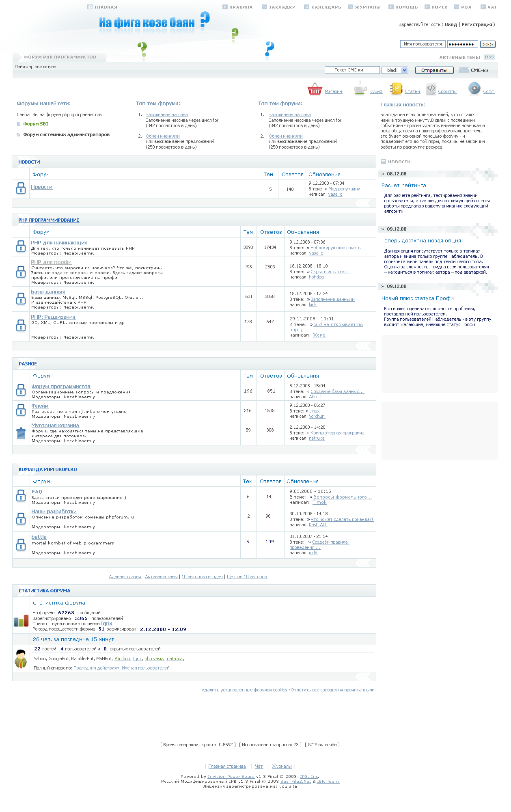Open the Форум SEO link
Screen dimensions: 511x812
point(36,124)
